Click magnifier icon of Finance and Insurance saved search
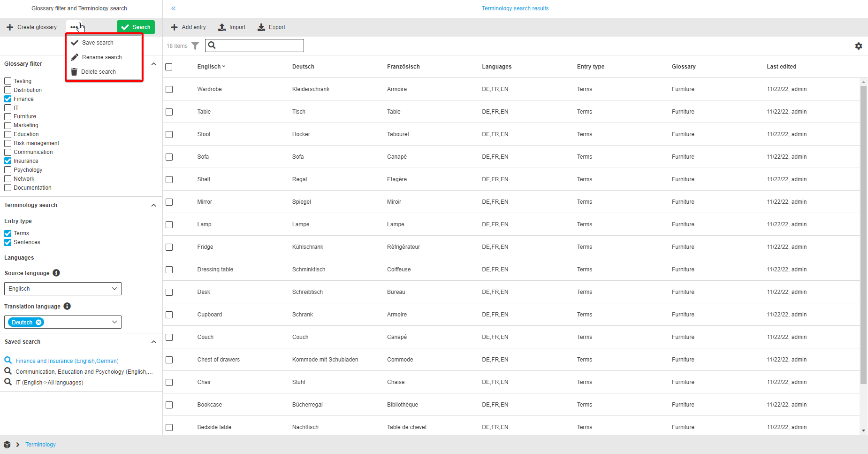 pos(8,360)
